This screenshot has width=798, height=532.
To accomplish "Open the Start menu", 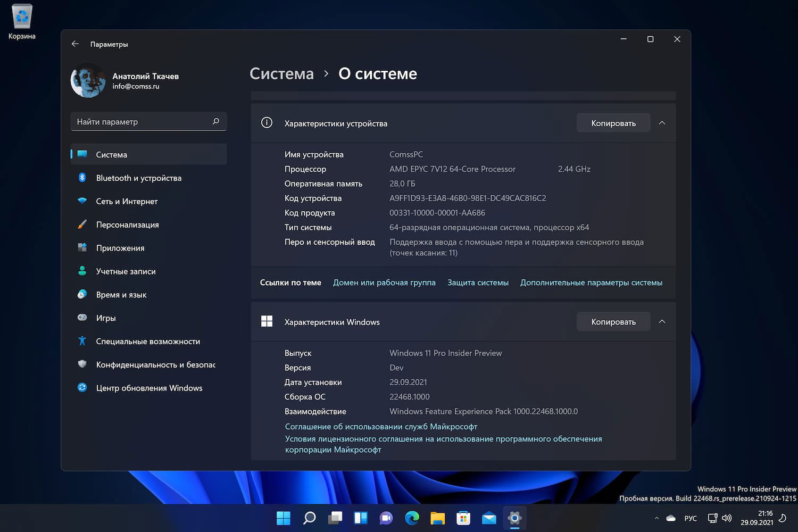I will 284,518.
